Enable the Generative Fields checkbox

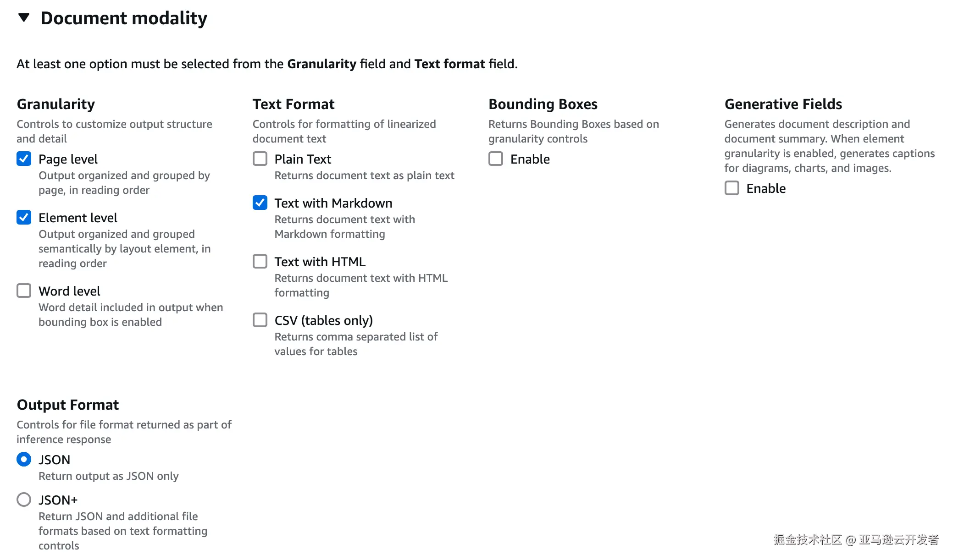732,188
